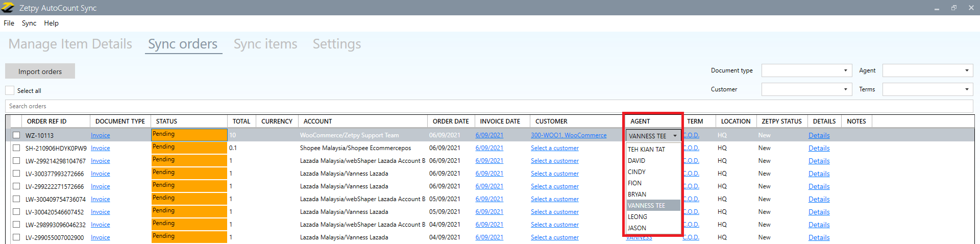Switch to Manage Item Details tab

click(x=70, y=44)
